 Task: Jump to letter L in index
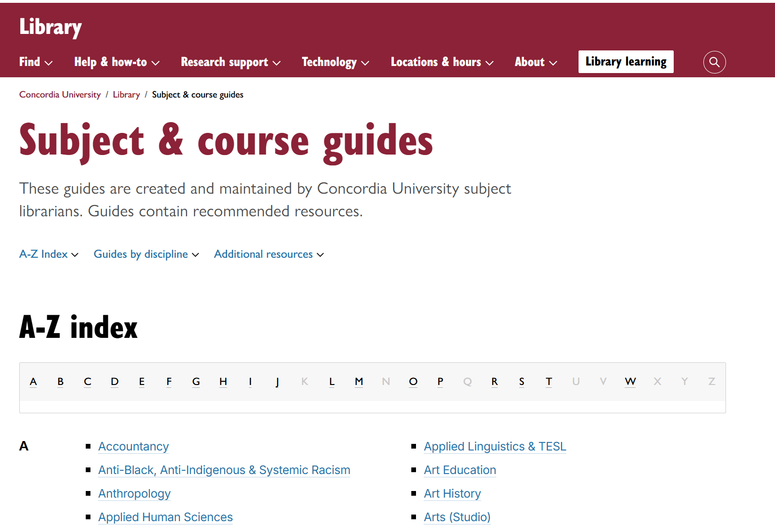coord(332,382)
